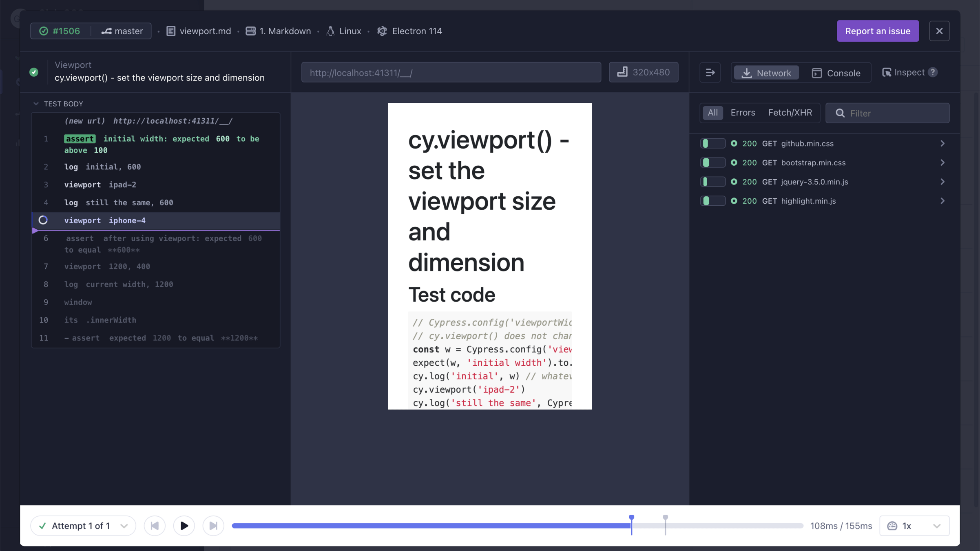Screen dimensions: 980x551
Task: Skip to previous step icon
Action: pos(155,526)
